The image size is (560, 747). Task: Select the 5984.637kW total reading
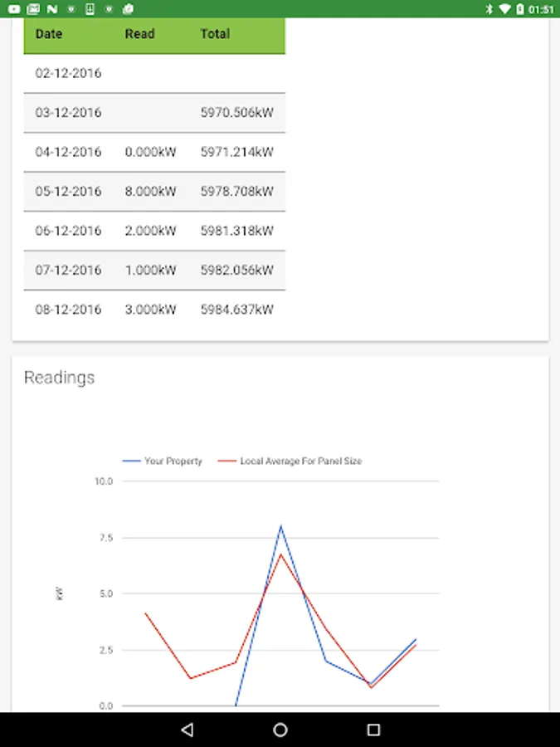coord(236,310)
